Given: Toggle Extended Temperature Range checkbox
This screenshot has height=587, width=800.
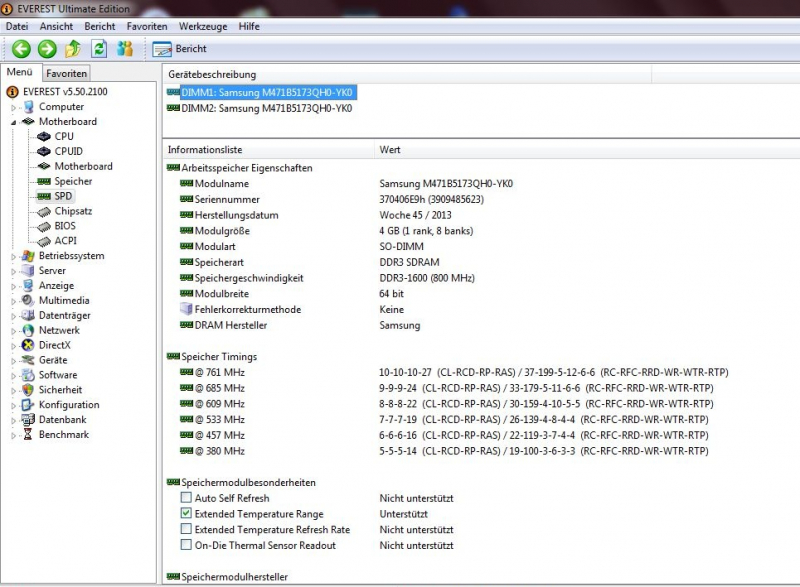Looking at the screenshot, I should 187,514.
